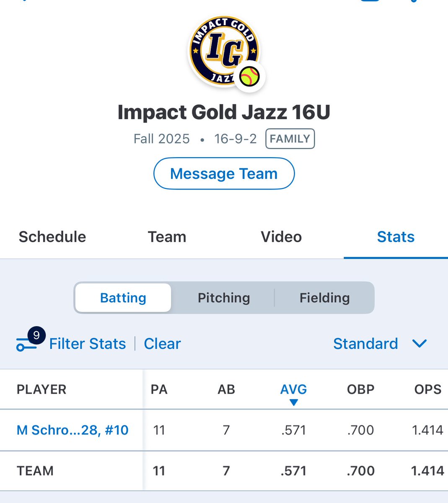
Task: Open player M Schro...28, #10 profile
Action: (73, 430)
